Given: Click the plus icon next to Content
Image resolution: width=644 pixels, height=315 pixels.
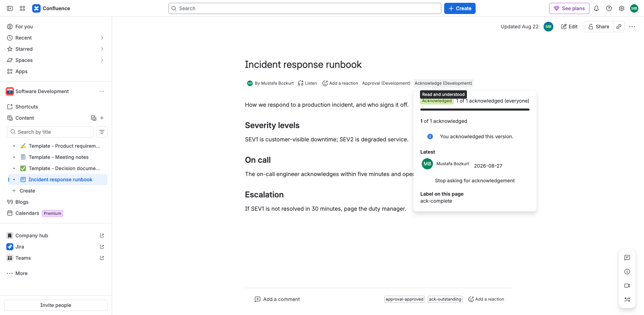Looking at the screenshot, I should 102,118.
